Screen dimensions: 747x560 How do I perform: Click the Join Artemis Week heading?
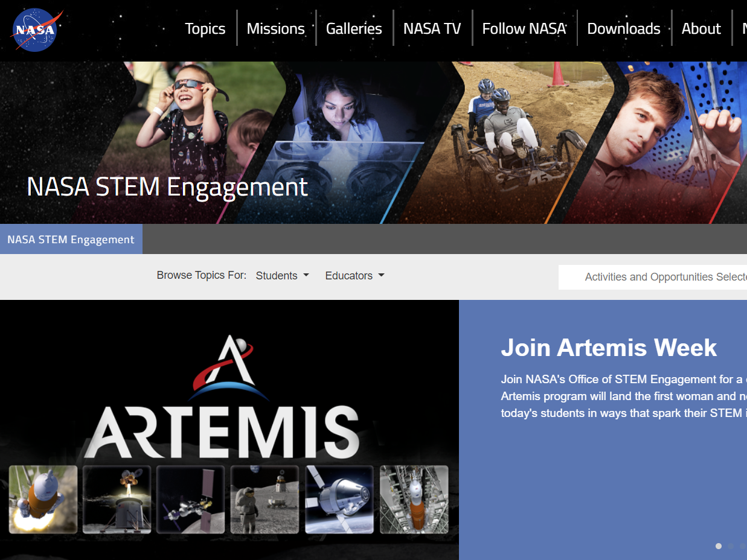click(609, 348)
